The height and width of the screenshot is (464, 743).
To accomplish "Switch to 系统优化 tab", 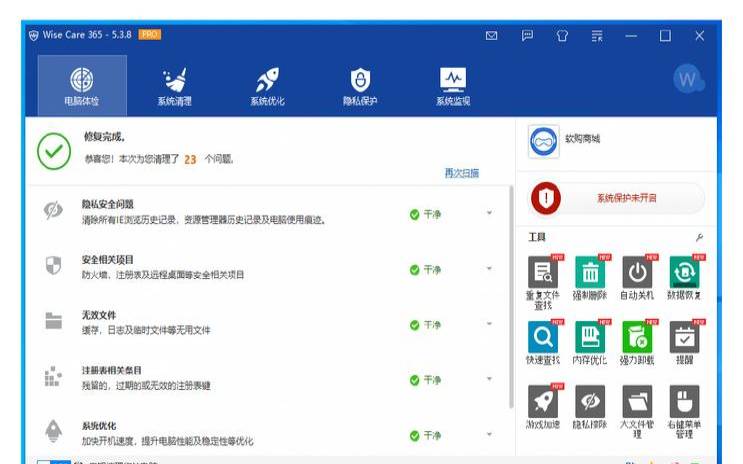I will (x=267, y=85).
